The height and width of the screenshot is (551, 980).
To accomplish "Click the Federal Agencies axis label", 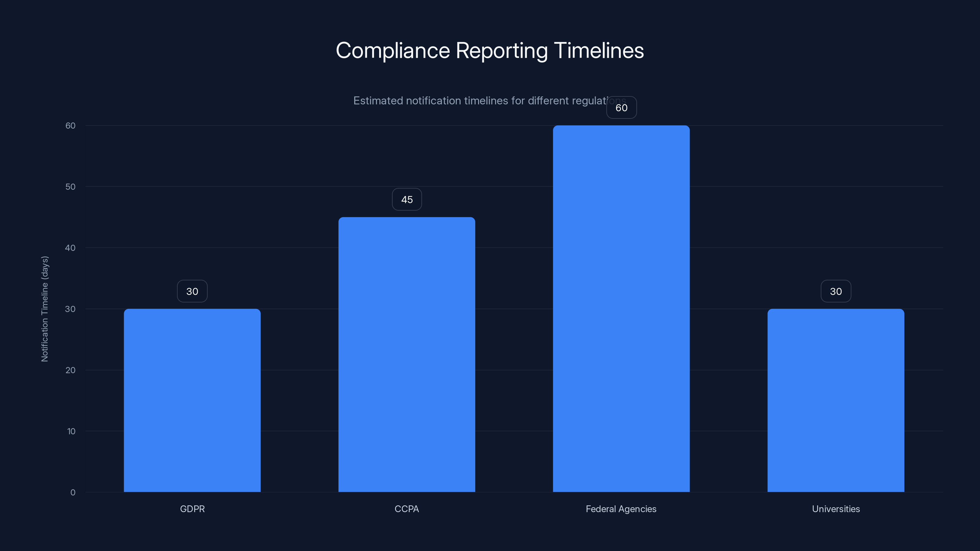I will [621, 509].
